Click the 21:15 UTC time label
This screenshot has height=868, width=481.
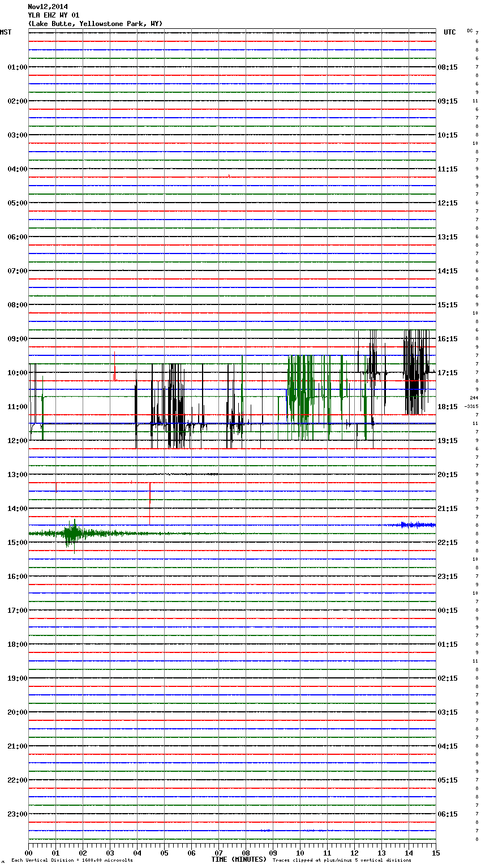448,509
